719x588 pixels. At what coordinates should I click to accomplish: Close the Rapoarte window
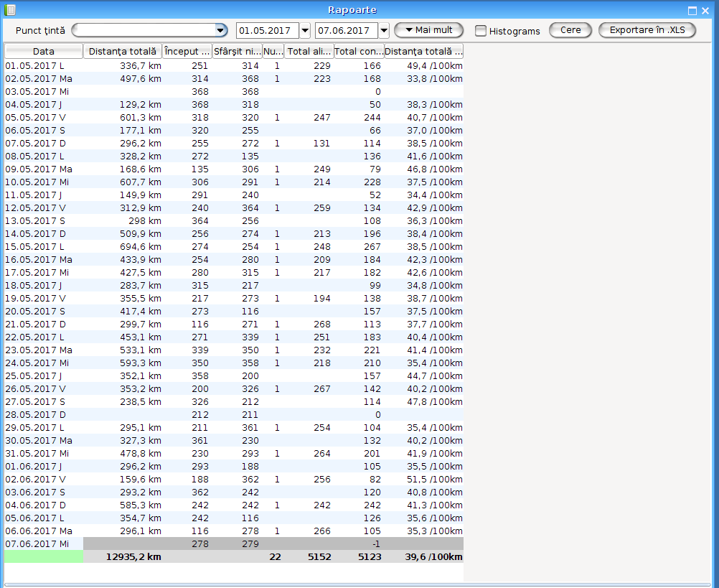[x=705, y=11]
